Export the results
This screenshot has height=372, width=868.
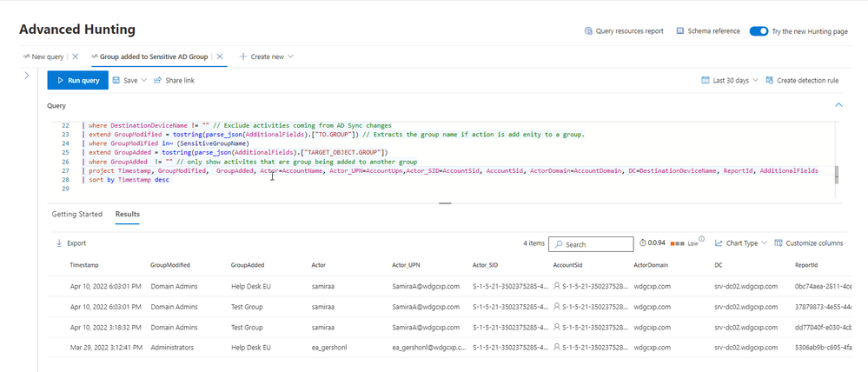[71, 243]
